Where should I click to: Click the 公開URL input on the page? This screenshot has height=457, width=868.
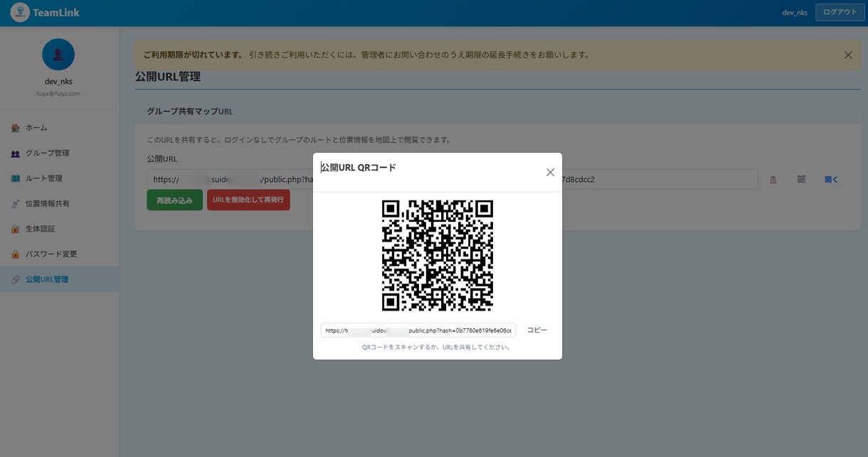(x=452, y=179)
